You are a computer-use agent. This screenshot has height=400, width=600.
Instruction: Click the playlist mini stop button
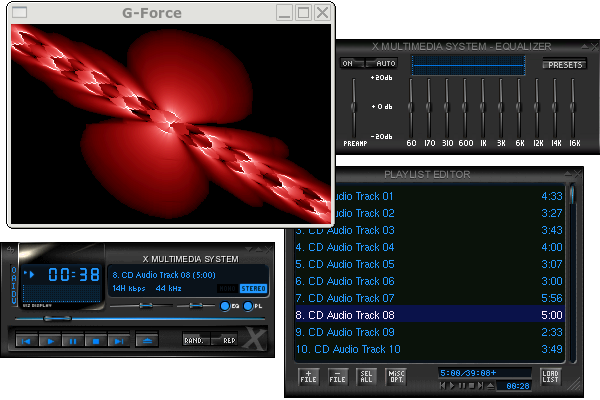pyautogui.click(x=471, y=386)
